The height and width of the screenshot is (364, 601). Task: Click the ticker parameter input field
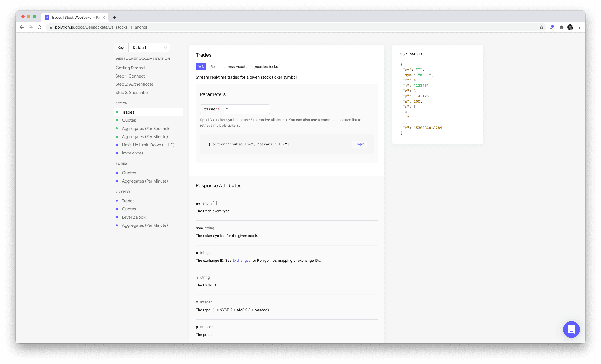[x=247, y=109]
